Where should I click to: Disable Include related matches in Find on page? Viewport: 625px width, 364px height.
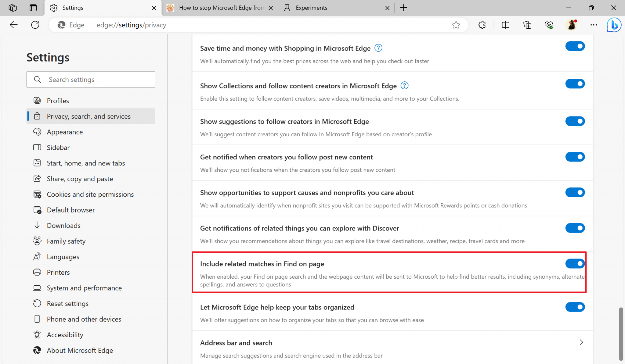(x=575, y=264)
